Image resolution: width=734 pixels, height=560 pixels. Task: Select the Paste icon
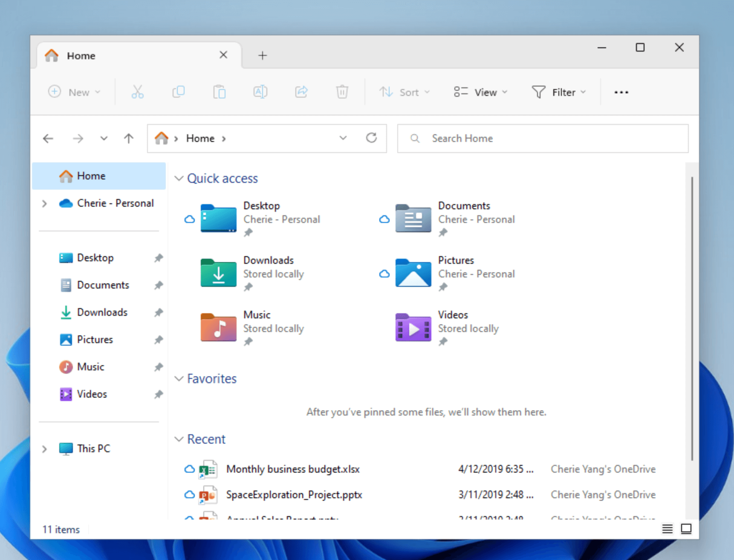(x=219, y=92)
